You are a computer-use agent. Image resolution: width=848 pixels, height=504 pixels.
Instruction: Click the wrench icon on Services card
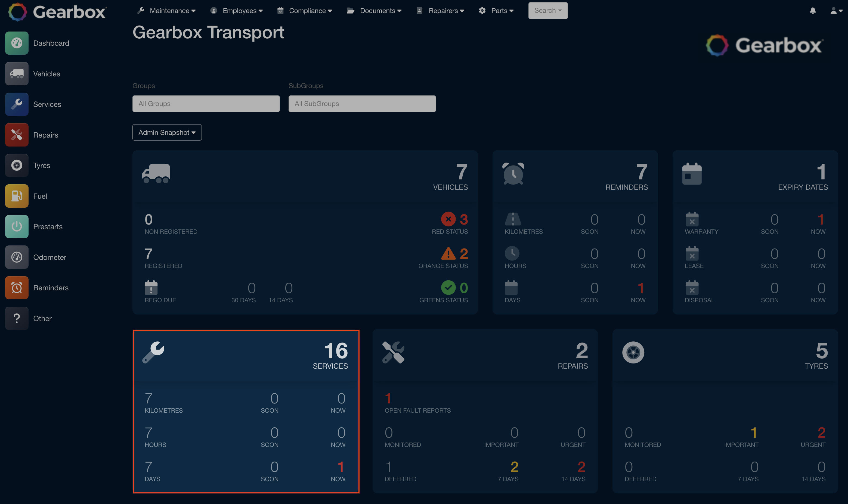(x=153, y=352)
